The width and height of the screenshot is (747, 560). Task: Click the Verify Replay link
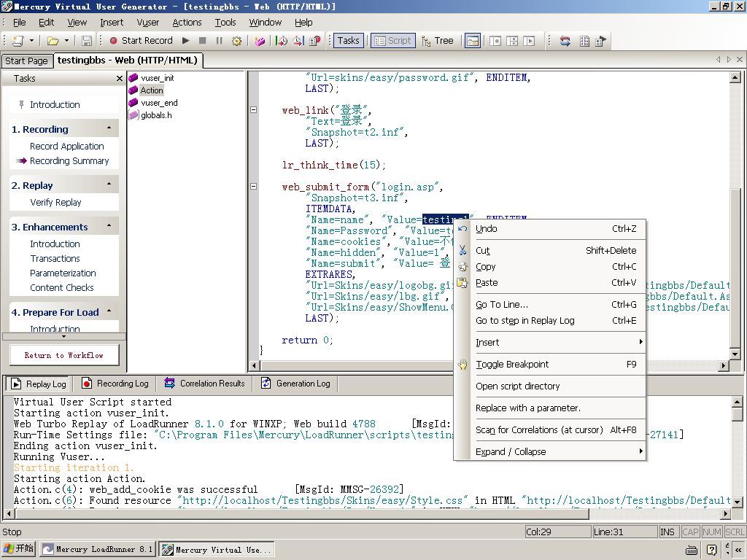point(55,203)
